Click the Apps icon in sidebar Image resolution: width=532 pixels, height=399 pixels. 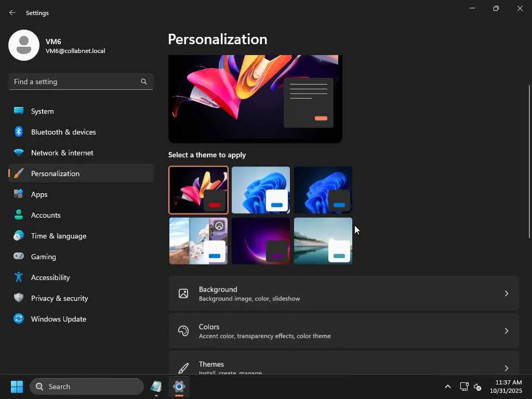click(x=19, y=194)
